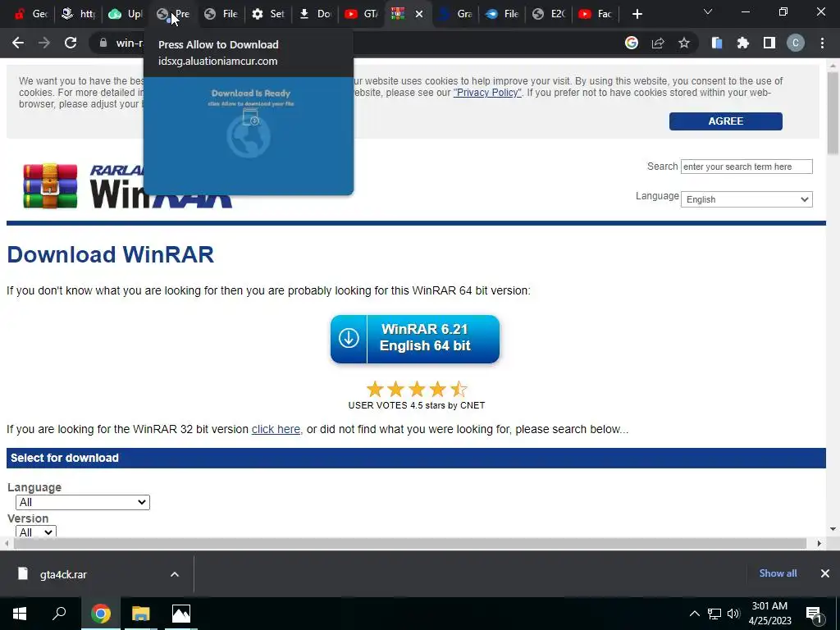
Task: Click Chrome in the taskbar
Action: (x=100, y=614)
